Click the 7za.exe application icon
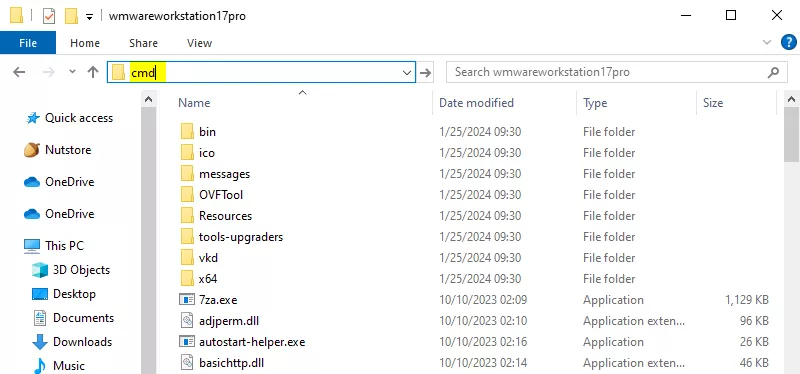The image size is (800, 374). (187, 300)
